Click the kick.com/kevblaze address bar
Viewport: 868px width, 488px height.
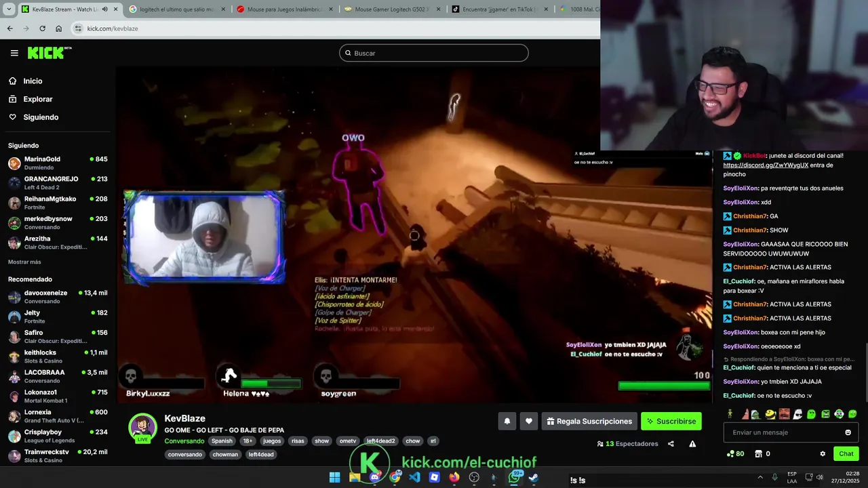(x=336, y=28)
